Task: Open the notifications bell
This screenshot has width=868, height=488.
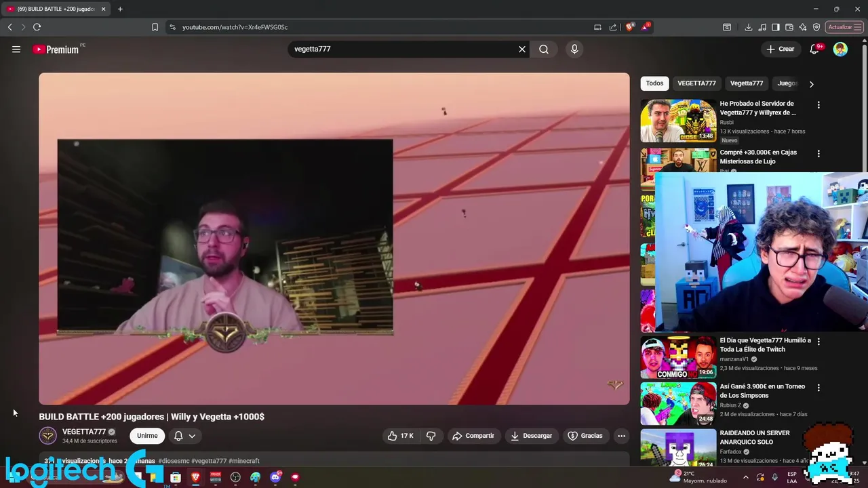Action: (815, 49)
